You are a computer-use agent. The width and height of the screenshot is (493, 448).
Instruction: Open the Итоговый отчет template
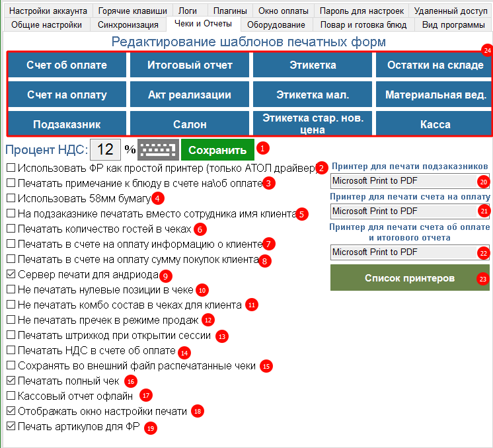(x=190, y=65)
